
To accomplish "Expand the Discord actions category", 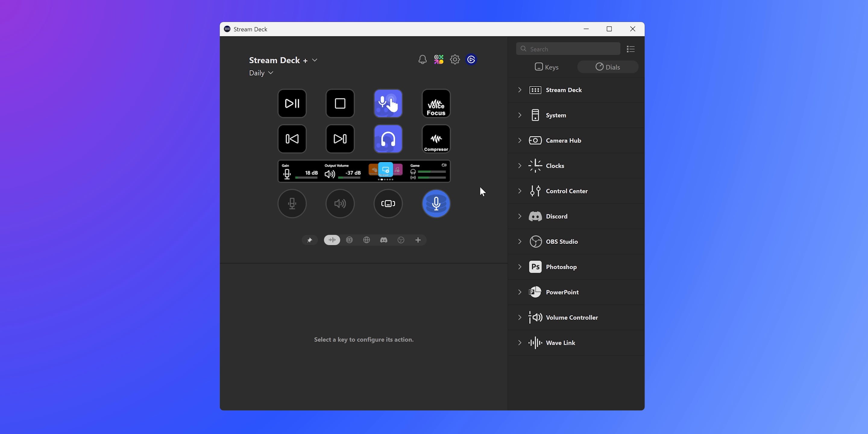I will tap(519, 216).
